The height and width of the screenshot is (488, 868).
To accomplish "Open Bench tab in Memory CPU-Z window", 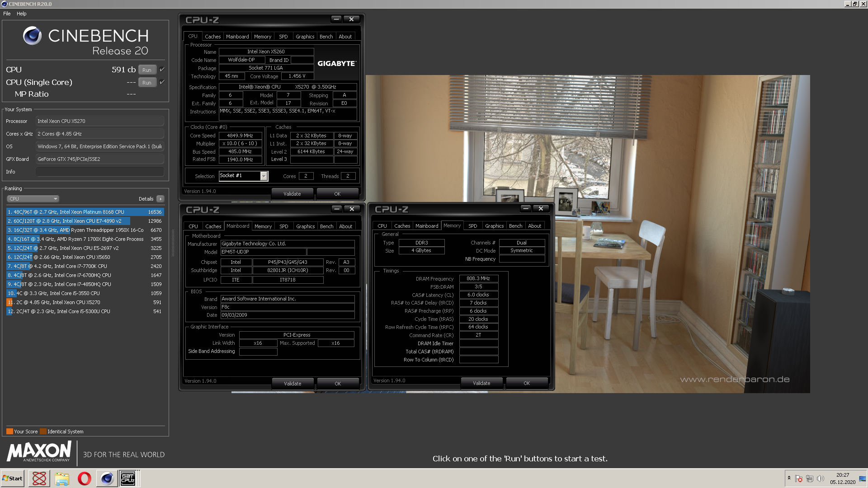I will pos(515,226).
